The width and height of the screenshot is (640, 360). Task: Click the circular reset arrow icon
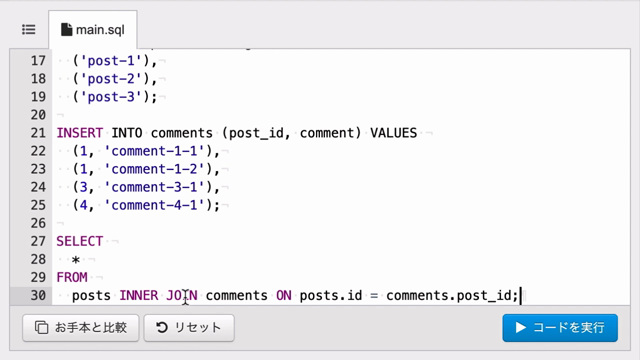click(162, 327)
